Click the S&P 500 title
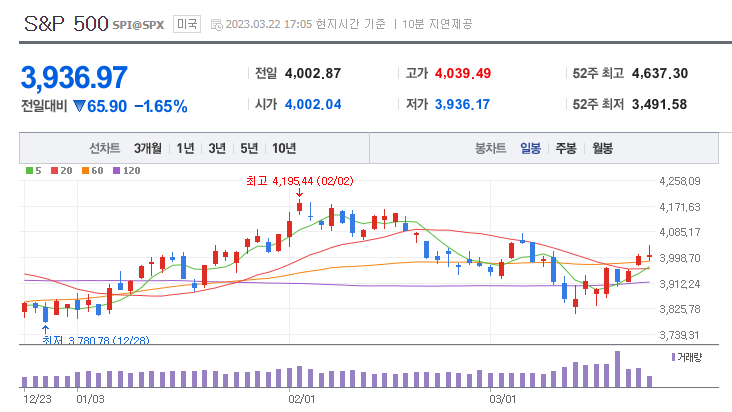Viewport: 732px width, 412px height. coord(66,23)
